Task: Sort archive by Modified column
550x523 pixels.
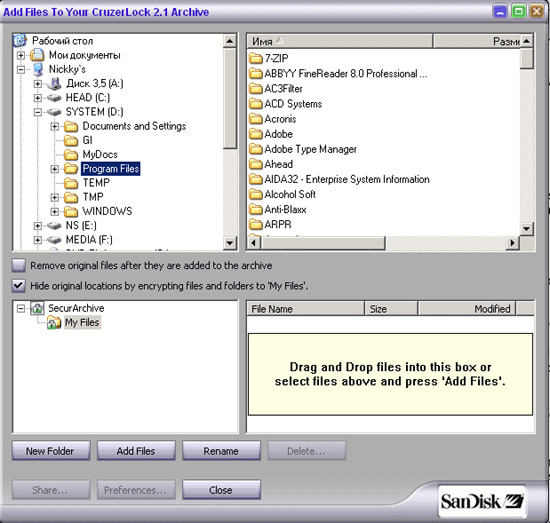Action: [467, 309]
